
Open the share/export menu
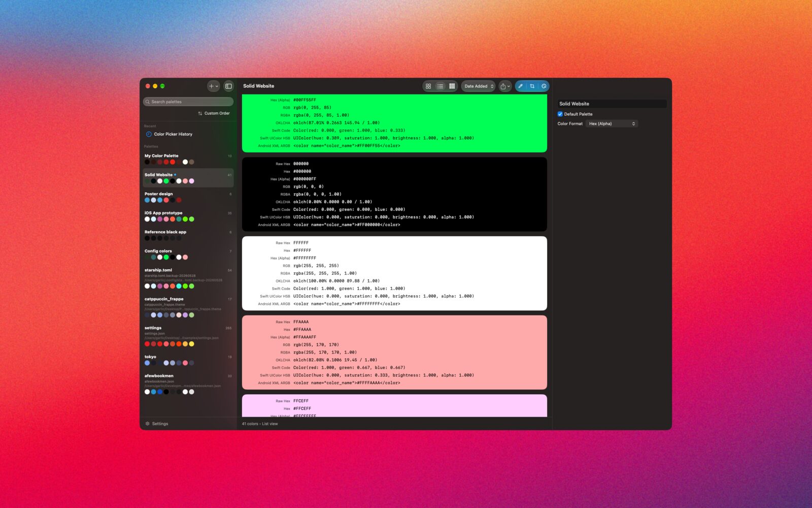click(505, 86)
